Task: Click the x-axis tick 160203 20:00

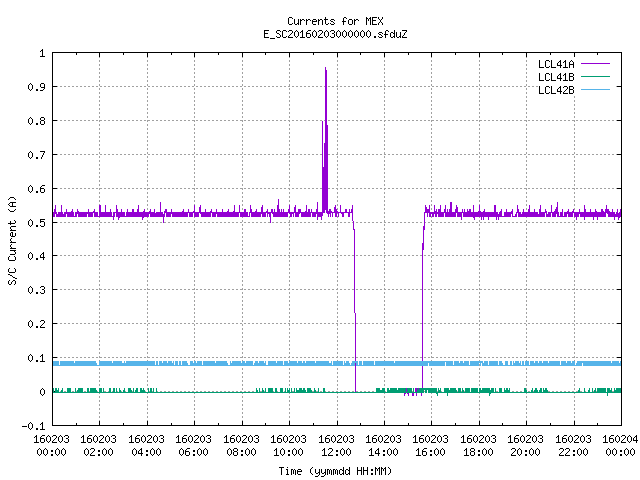Action: coord(526,445)
